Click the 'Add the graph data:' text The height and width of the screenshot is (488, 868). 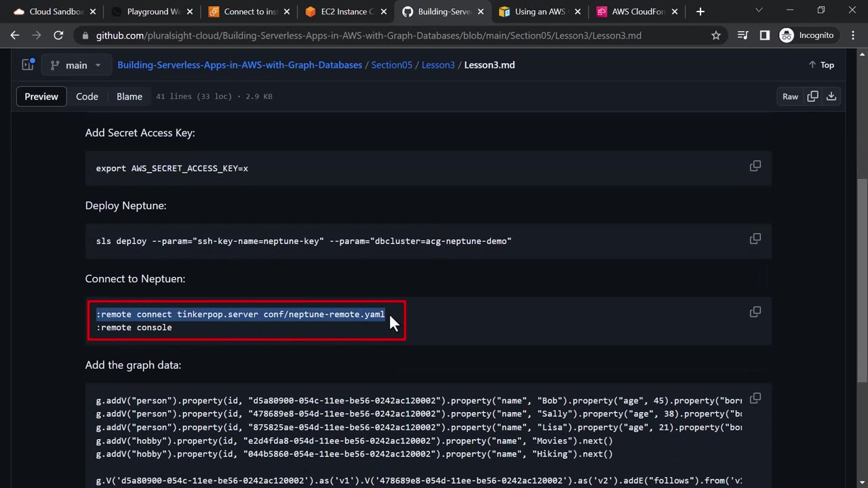pyautogui.click(x=133, y=365)
